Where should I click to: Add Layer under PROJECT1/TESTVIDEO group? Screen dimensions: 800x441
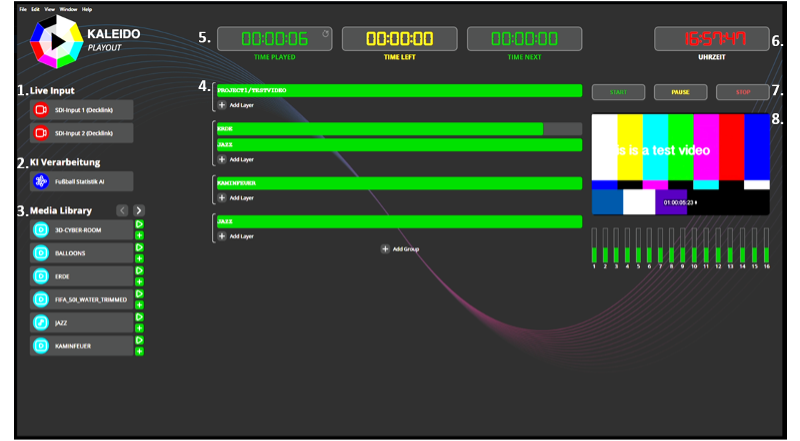236,105
